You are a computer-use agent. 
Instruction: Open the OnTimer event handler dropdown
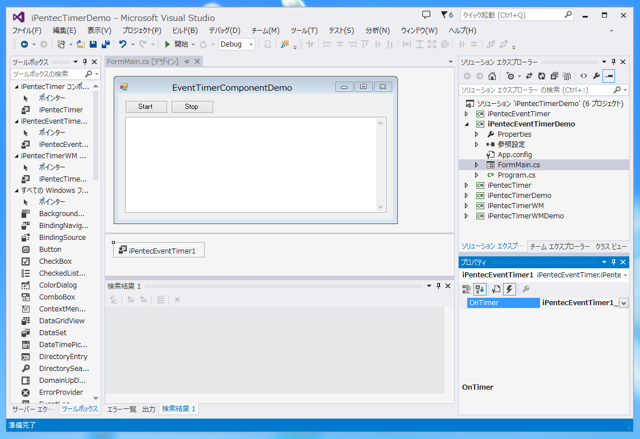tap(623, 303)
